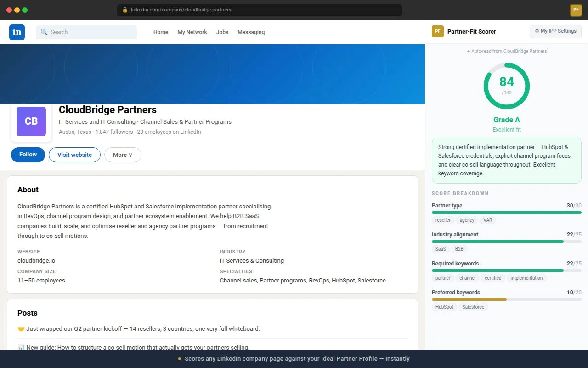Image resolution: width=588 pixels, height=368 pixels.
Task: Follow CloudBridge Partners
Action: [x=28, y=155]
